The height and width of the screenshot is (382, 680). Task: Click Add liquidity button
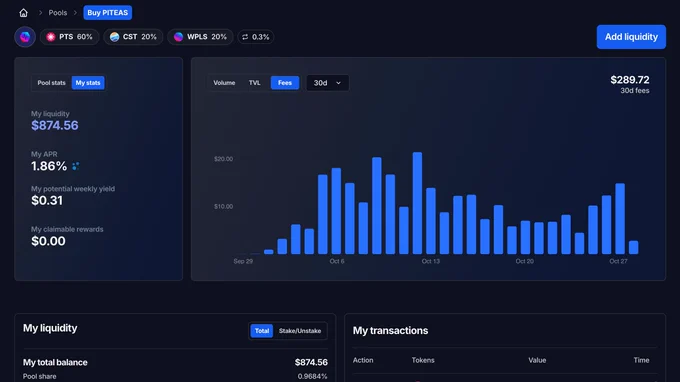click(x=631, y=37)
